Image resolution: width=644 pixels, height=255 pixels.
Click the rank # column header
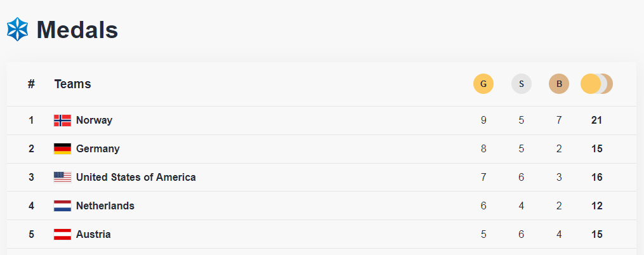point(31,84)
